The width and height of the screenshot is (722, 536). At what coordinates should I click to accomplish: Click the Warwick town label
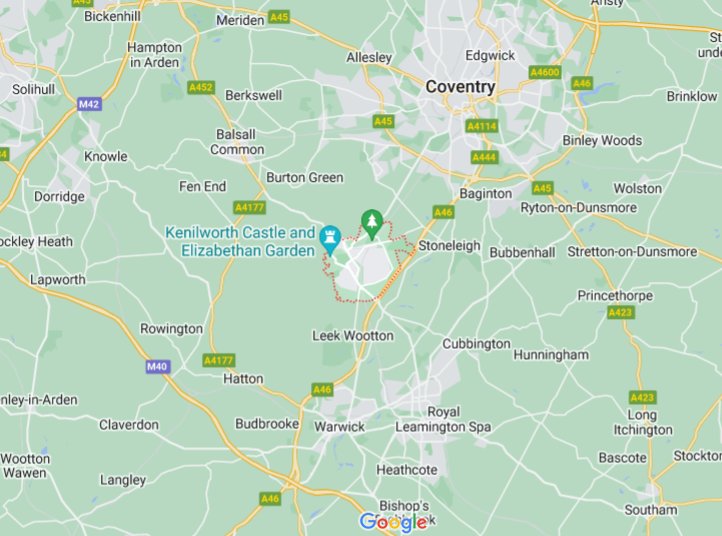tap(339, 426)
